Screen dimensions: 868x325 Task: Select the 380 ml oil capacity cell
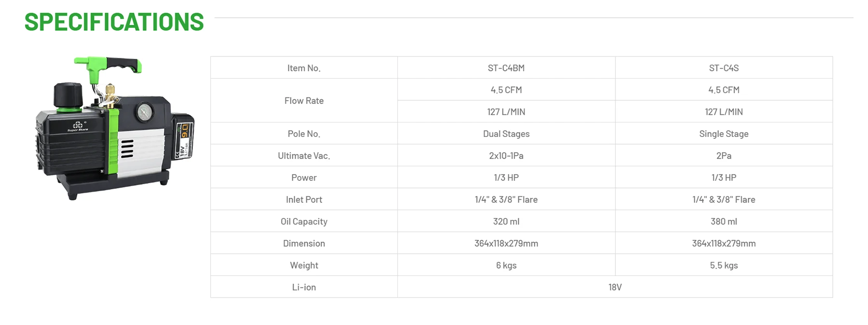point(723,221)
